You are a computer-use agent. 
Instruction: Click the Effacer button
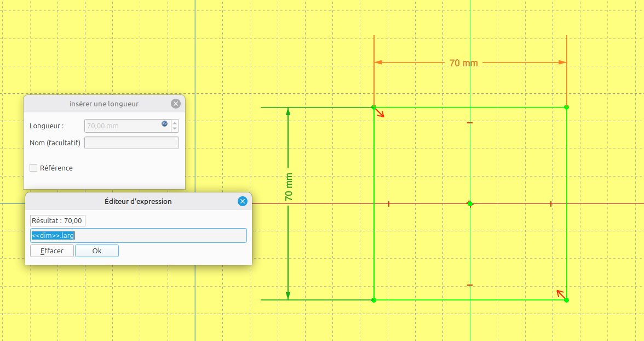coord(52,251)
